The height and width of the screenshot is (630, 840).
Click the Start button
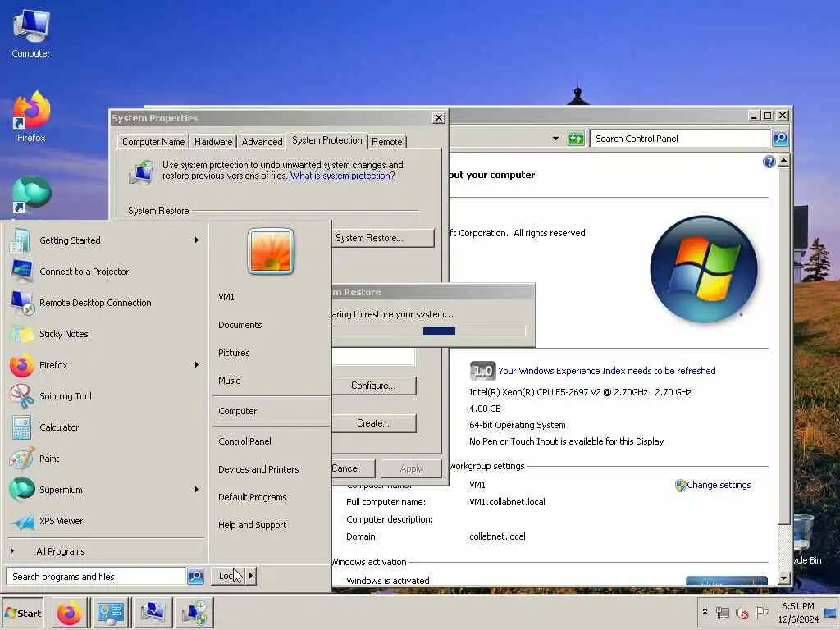22,613
